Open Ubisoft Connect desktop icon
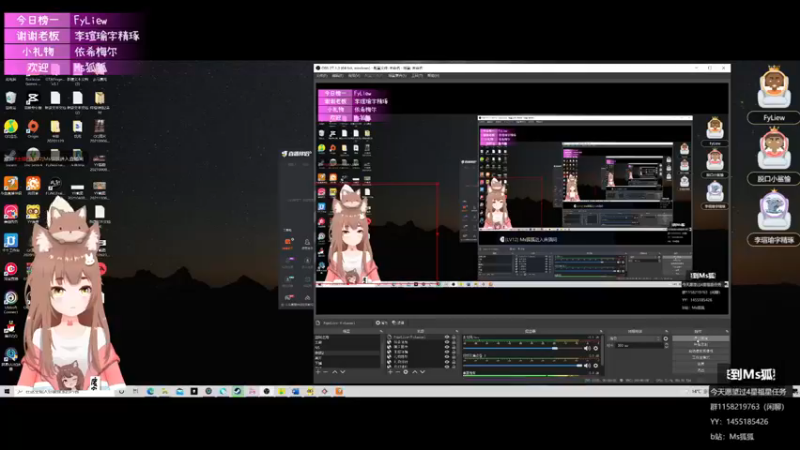Viewport: 800px width, 450px height. (11, 300)
